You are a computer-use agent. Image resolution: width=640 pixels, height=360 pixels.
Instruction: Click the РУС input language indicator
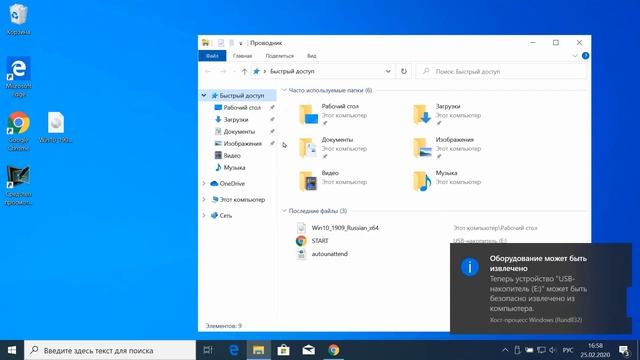coord(568,350)
